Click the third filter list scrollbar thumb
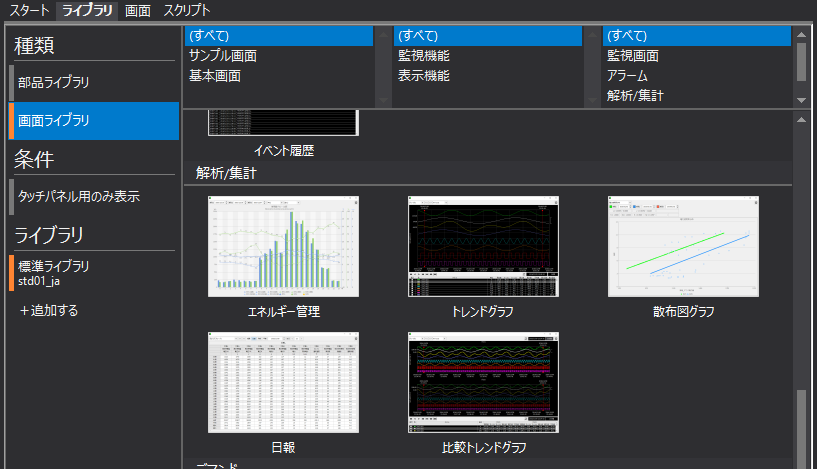The width and height of the screenshot is (817, 469). (801, 62)
